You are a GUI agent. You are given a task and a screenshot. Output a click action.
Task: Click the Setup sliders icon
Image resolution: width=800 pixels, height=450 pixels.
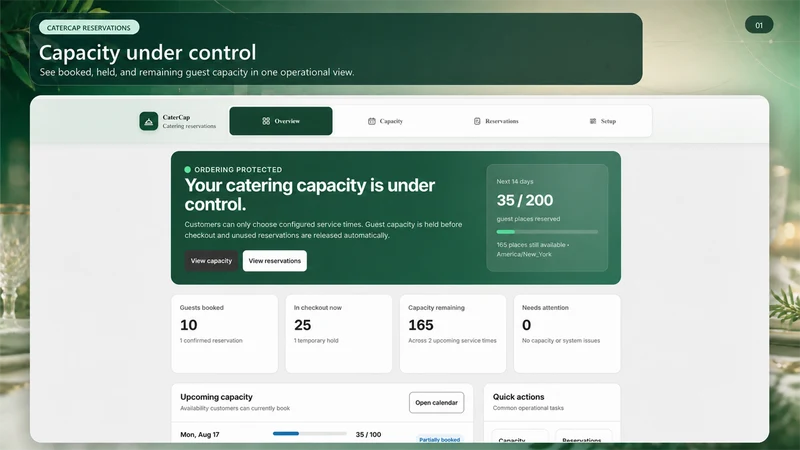click(593, 121)
